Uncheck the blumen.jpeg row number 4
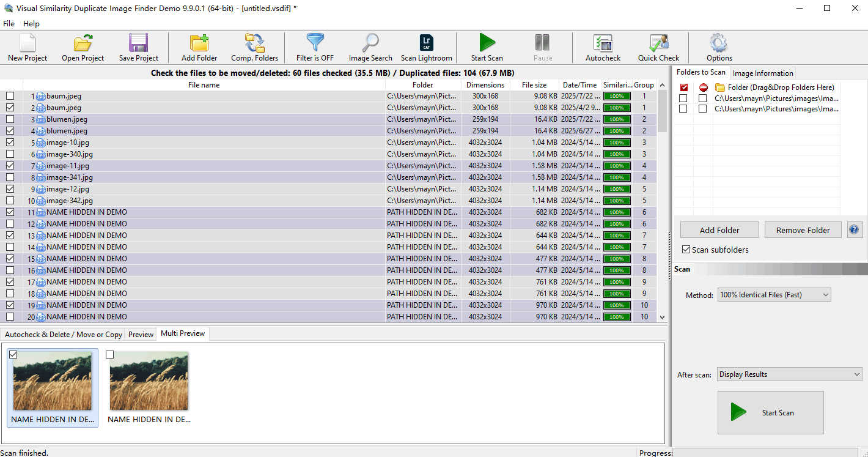The width and height of the screenshot is (868, 457). [10, 131]
